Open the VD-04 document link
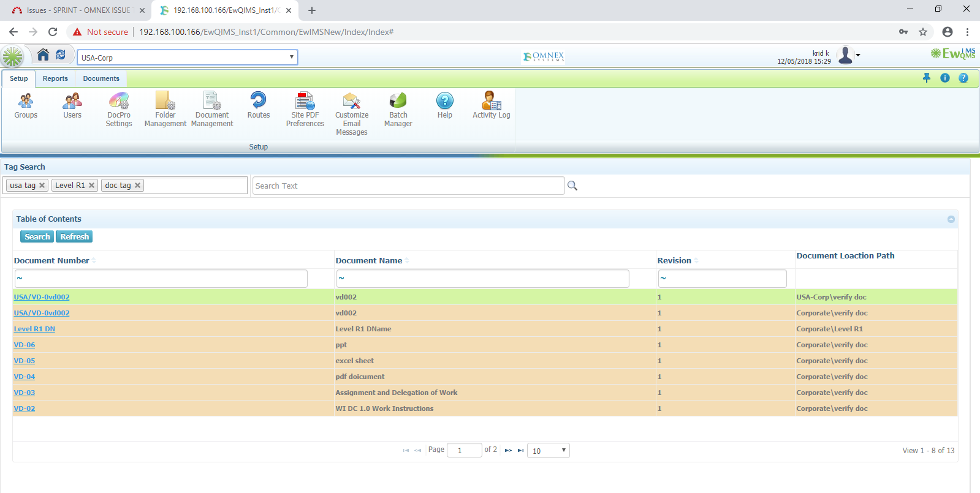This screenshot has height=493, width=980. click(25, 377)
